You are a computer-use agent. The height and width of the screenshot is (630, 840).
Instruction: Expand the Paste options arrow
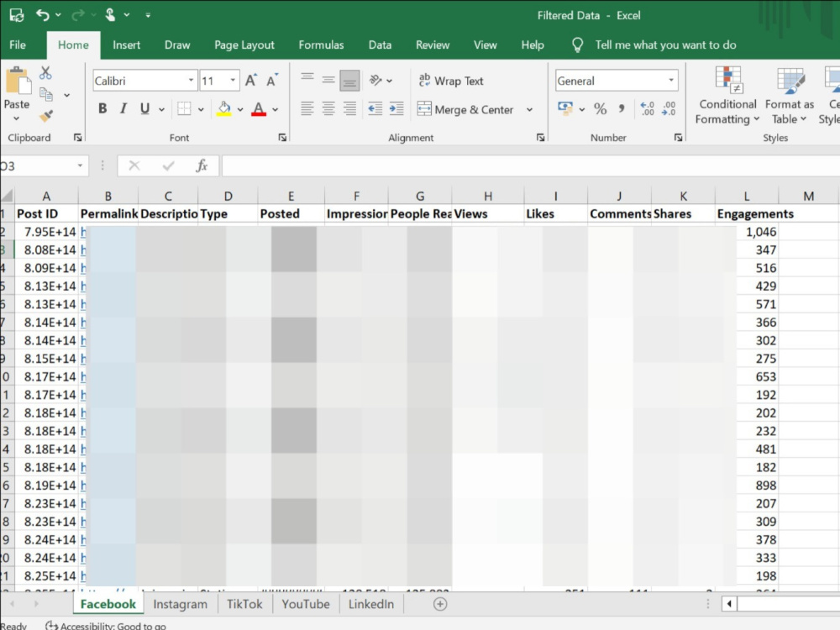16,118
